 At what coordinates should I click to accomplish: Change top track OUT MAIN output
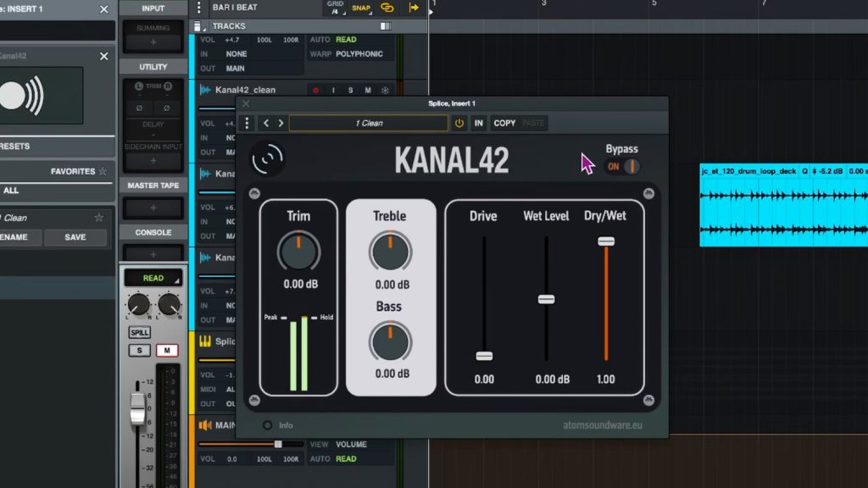point(236,68)
